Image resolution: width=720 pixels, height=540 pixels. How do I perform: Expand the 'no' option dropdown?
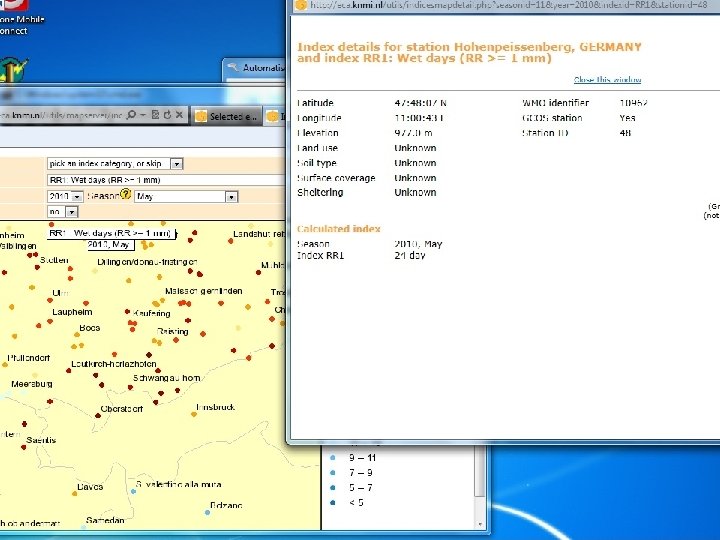click(70, 212)
